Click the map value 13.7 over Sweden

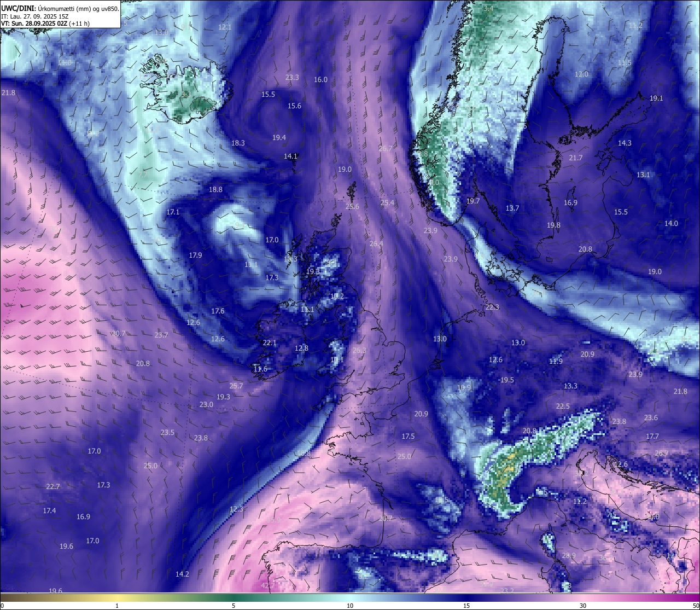point(512,208)
